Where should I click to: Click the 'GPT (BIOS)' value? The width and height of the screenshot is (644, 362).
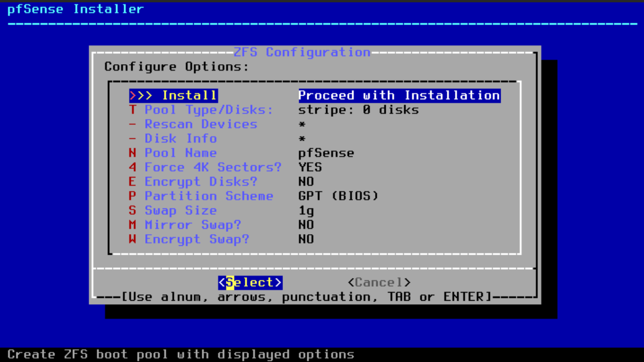point(338,196)
